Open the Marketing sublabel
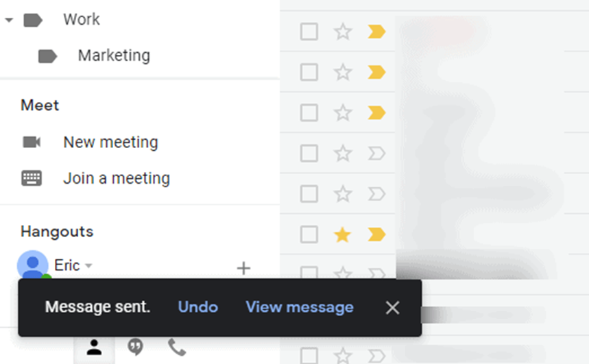 (x=114, y=56)
